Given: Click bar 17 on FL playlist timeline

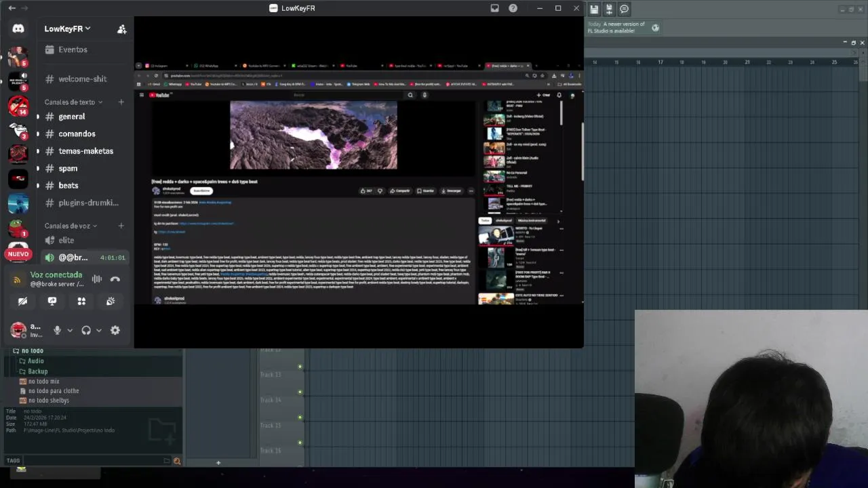Looking at the screenshot, I should click(660, 62).
